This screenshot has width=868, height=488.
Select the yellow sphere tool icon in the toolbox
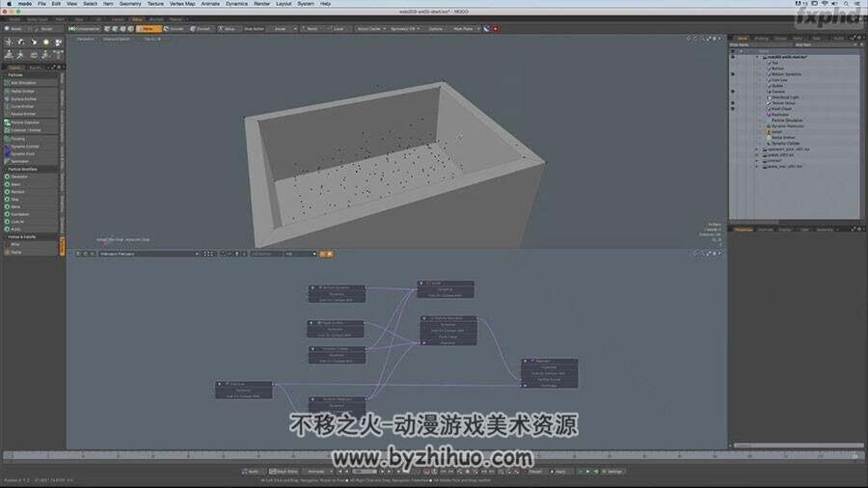(x=46, y=42)
